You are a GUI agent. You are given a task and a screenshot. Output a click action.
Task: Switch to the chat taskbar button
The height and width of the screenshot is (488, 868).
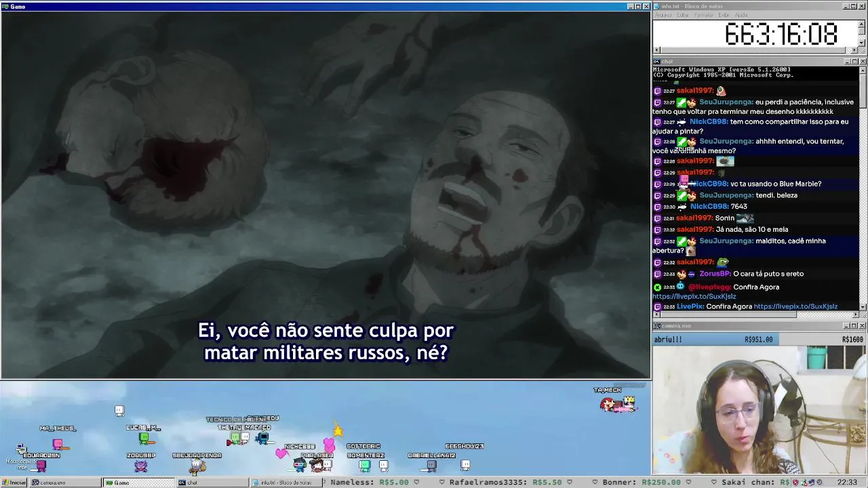[x=212, y=483]
